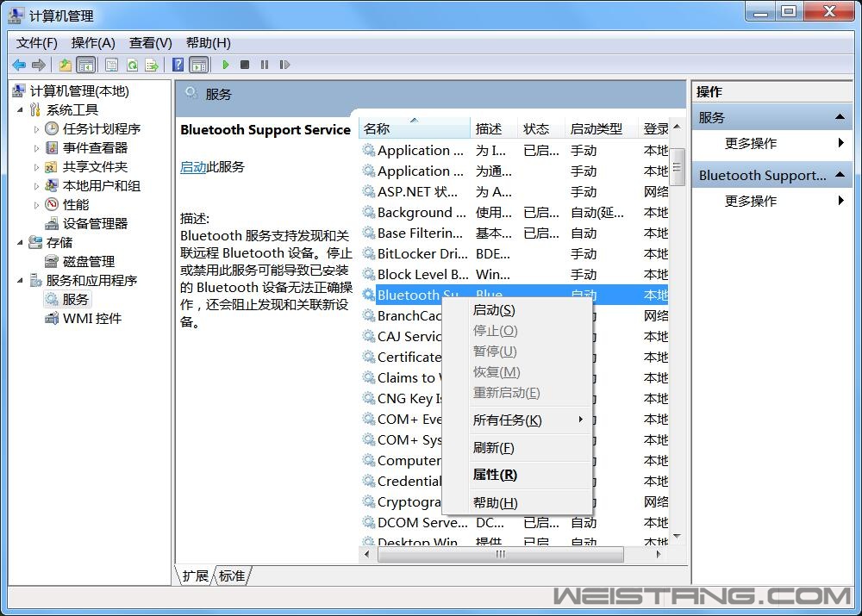Click the horizontal scrollbar thumb in the services list
862x616 pixels.
coord(500,555)
